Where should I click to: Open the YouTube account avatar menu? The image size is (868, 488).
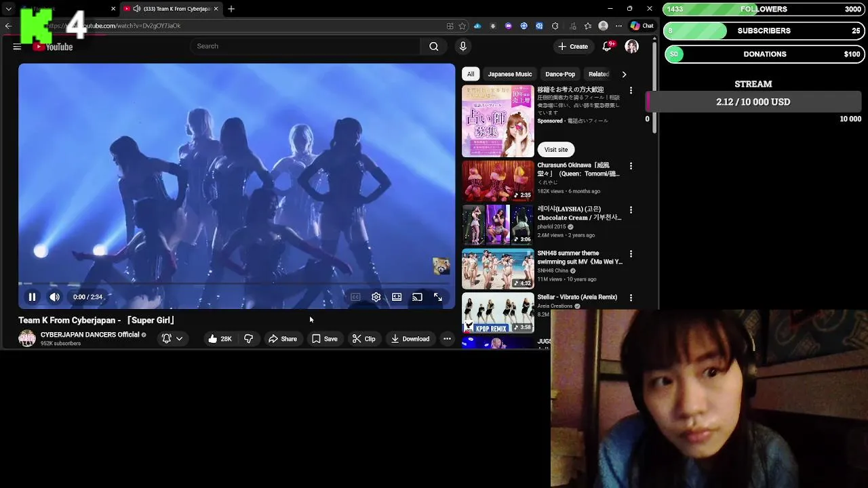point(631,46)
